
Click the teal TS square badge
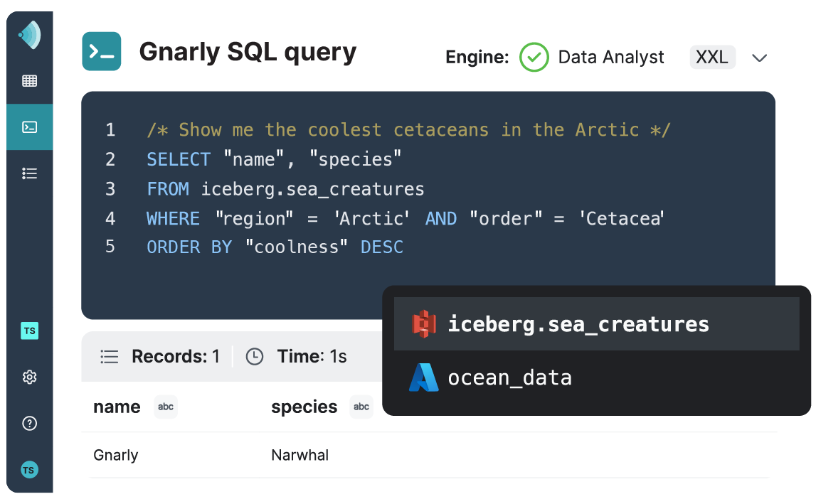click(x=30, y=331)
